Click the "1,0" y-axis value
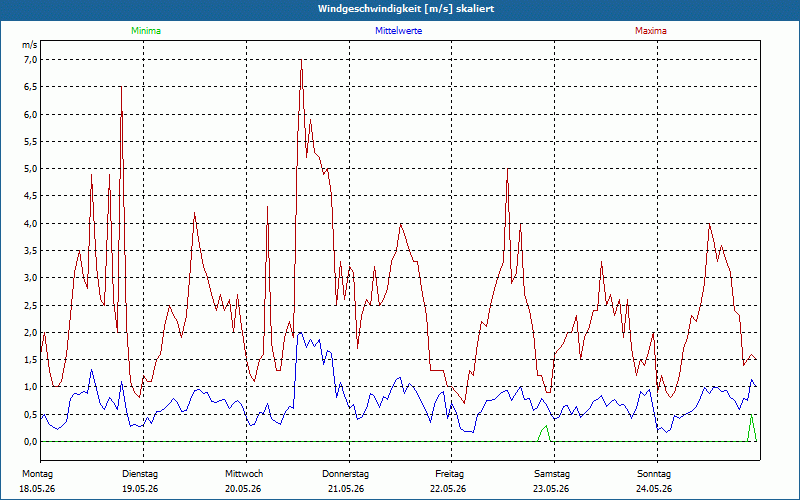This screenshot has width=800, height=500. click(x=31, y=387)
